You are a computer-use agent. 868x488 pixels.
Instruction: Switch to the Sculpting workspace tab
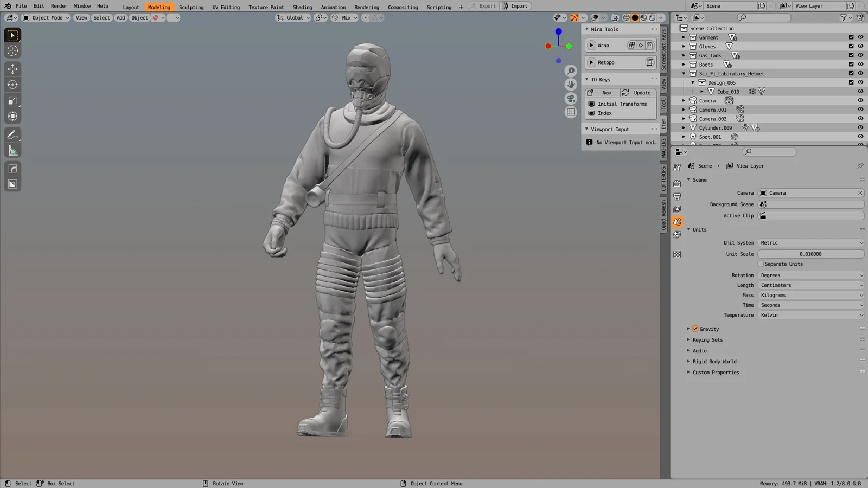[x=191, y=7]
